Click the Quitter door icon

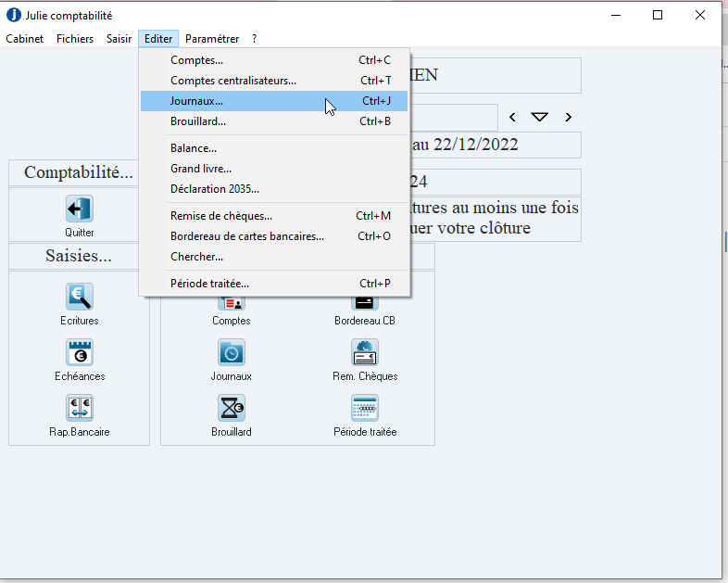80,209
